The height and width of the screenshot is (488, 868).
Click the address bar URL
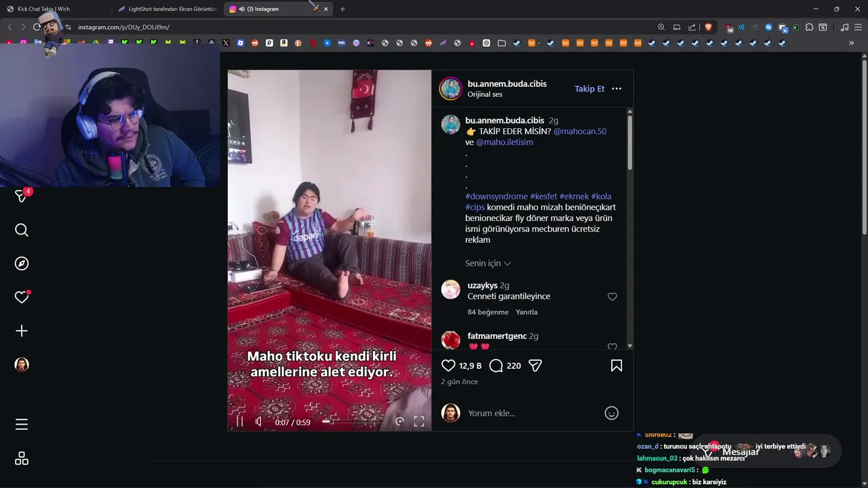(123, 27)
